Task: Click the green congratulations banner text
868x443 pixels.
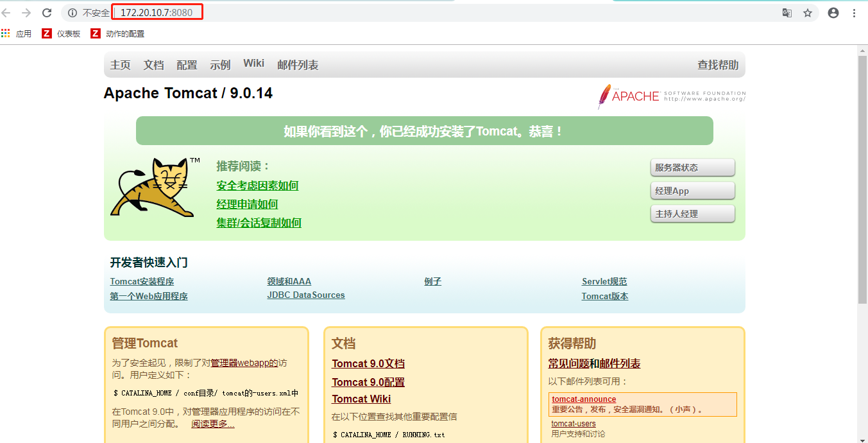Action: [424, 131]
